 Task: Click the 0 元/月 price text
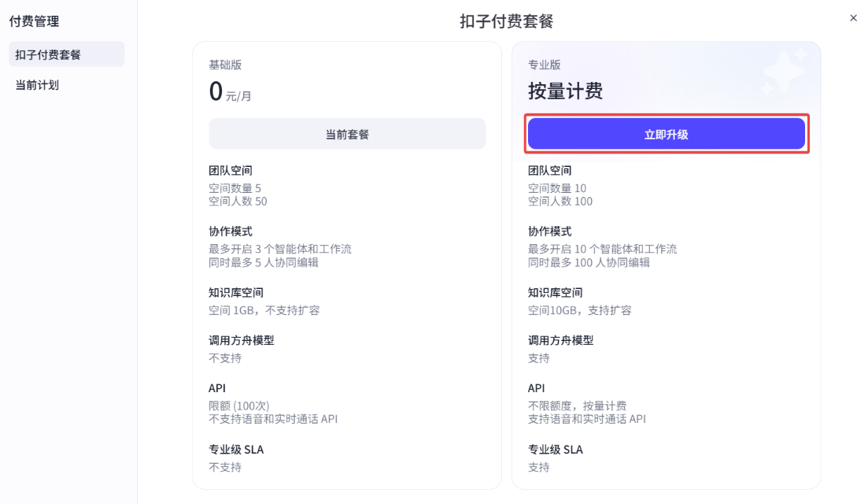(x=231, y=91)
